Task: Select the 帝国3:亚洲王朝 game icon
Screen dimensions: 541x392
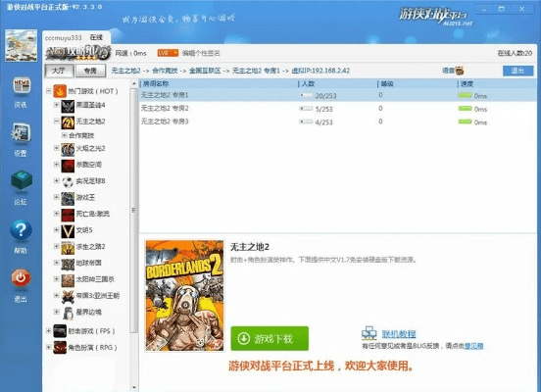Action: 68,297
